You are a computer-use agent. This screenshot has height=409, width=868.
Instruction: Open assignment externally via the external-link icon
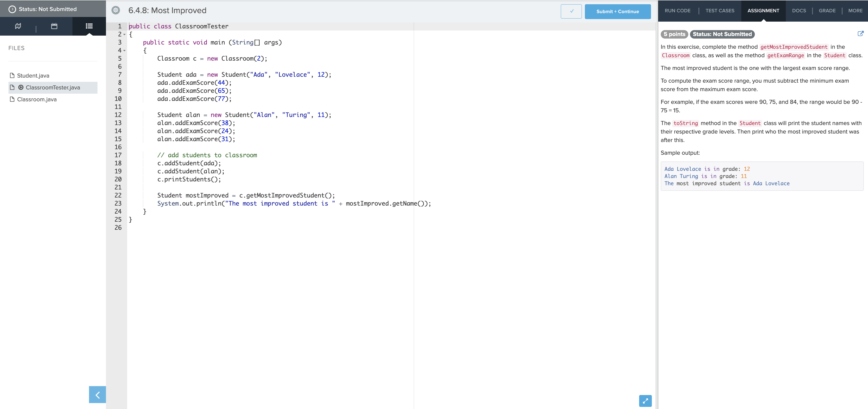[861, 34]
